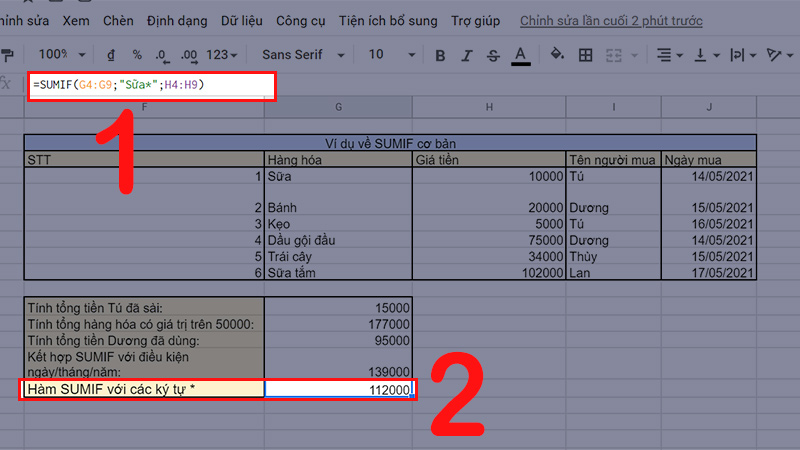Image resolution: width=800 pixels, height=450 pixels.
Task: Select the 'Trái cây' cell
Action: (338, 257)
